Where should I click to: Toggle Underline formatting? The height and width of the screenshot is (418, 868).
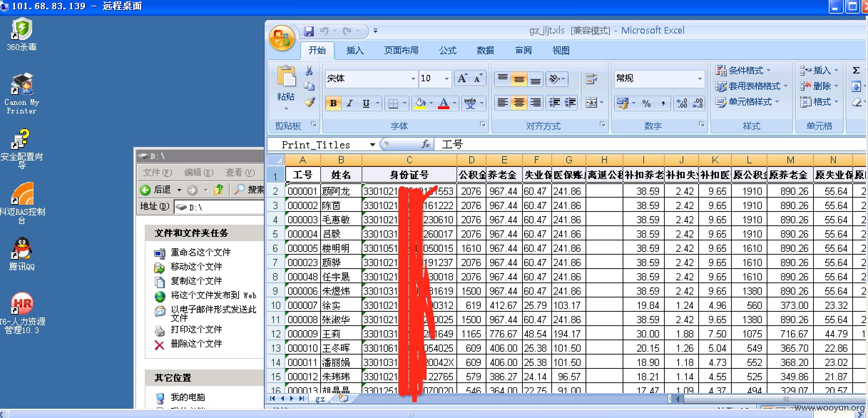coord(366,103)
